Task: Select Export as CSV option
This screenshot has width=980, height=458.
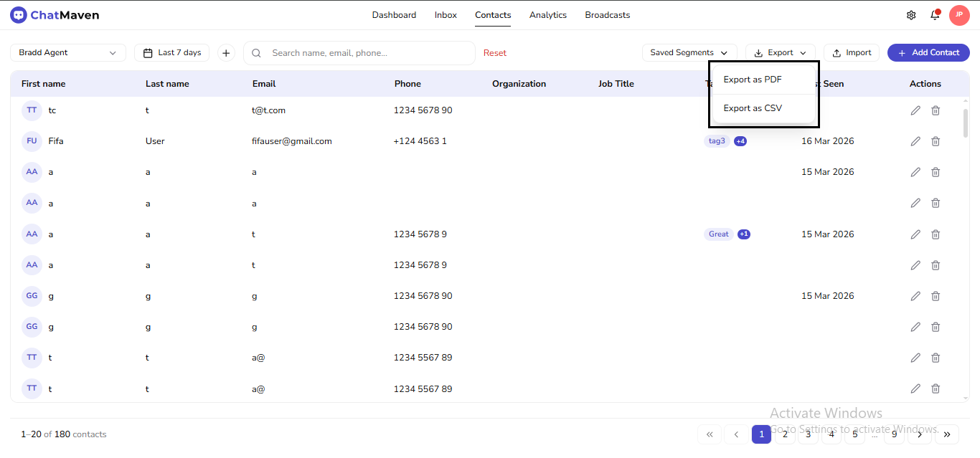Action: click(752, 108)
